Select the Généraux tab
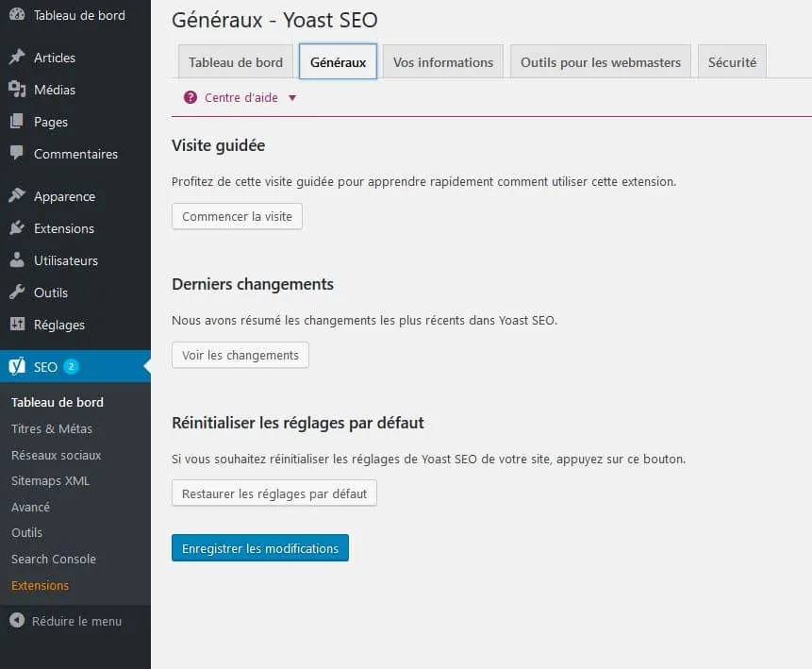 (x=339, y=61)
